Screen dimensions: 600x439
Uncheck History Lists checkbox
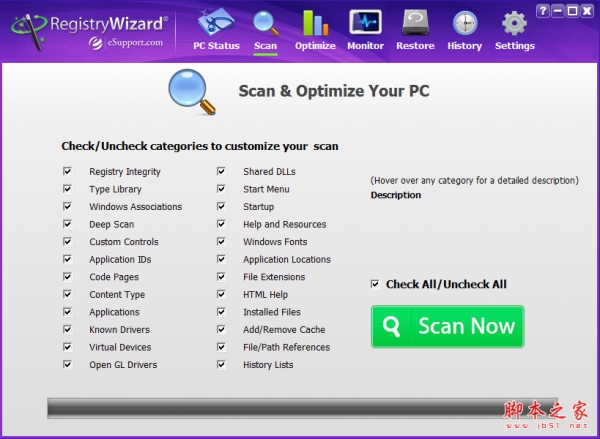coord(222,364)
